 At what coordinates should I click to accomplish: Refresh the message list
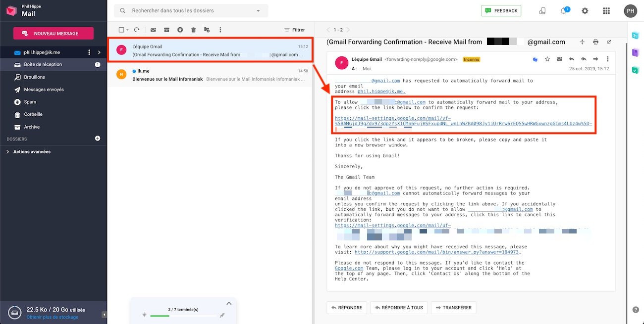click(x=137, y=30)
